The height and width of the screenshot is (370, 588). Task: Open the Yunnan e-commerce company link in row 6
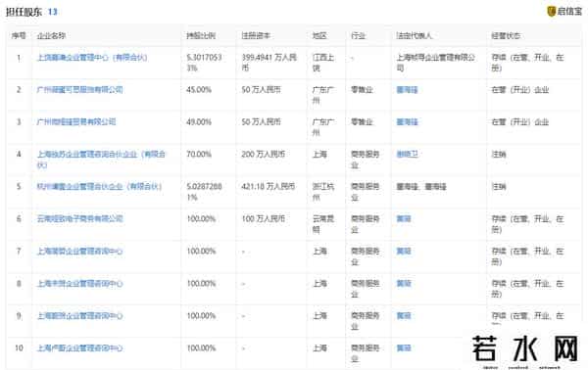[80, 218]
